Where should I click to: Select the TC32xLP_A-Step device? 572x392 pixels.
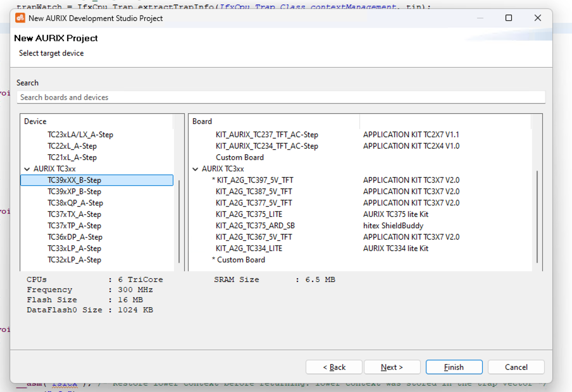tap(75, 259)
